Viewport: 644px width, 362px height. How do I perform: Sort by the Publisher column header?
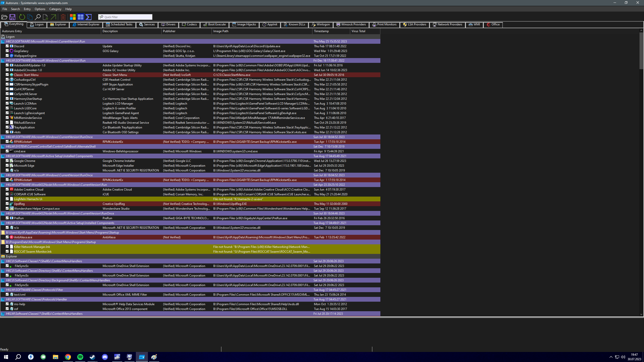coord(169,31)
